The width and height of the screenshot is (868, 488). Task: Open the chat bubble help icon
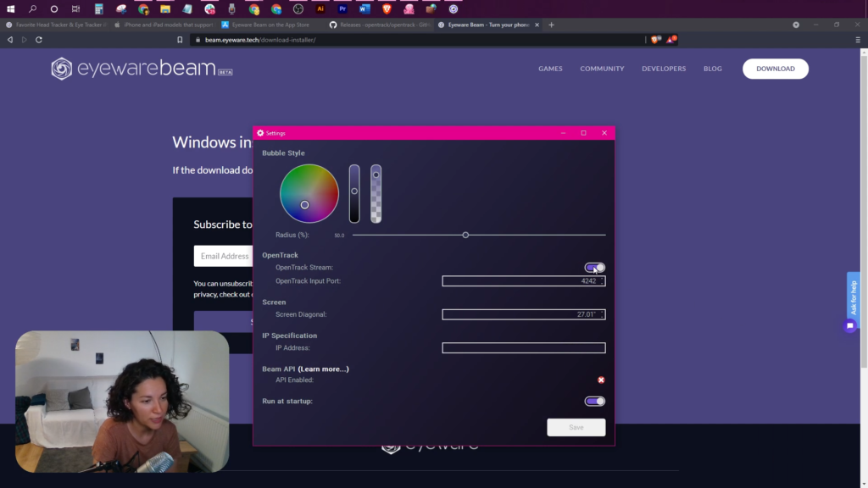point(850,326)
